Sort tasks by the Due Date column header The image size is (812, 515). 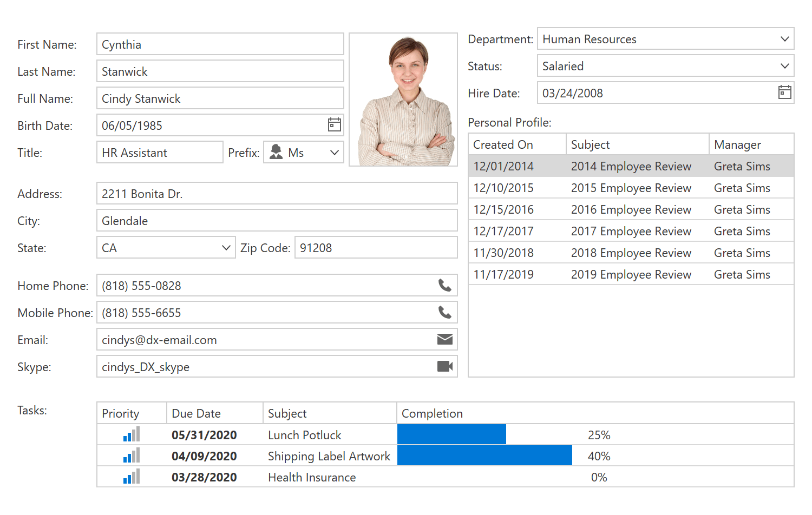[x=196, y=413]
